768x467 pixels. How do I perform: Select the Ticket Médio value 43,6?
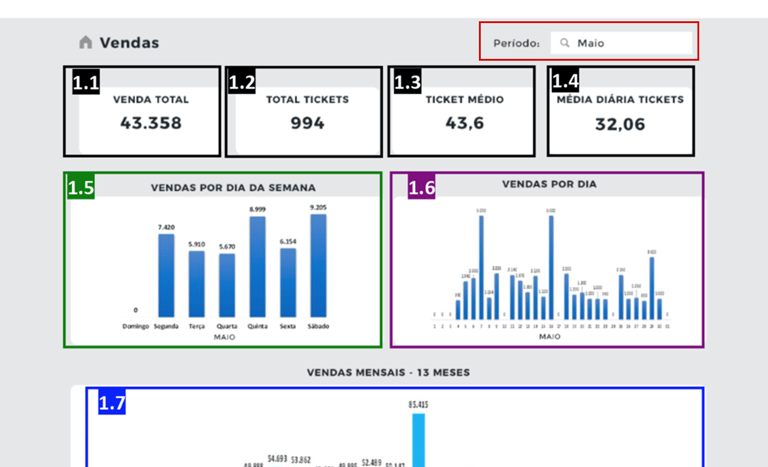(464, 123)
